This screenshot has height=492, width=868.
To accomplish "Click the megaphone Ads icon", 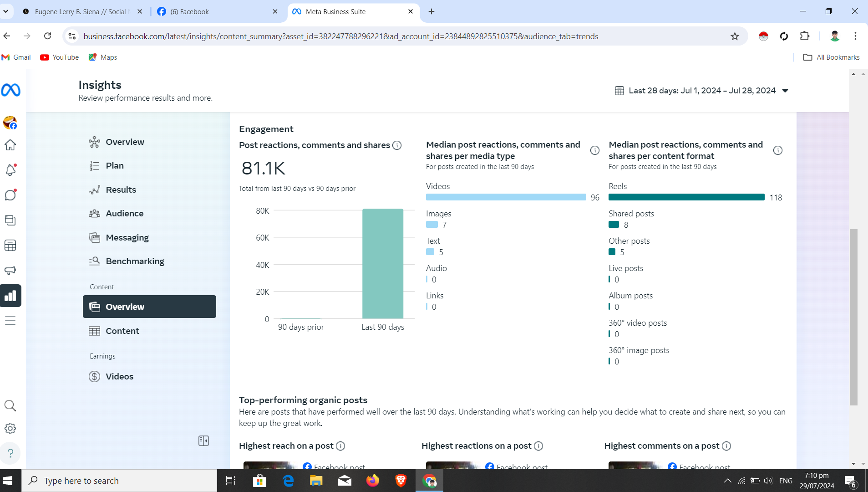I will pyautogui.click(x=10, y=270).
